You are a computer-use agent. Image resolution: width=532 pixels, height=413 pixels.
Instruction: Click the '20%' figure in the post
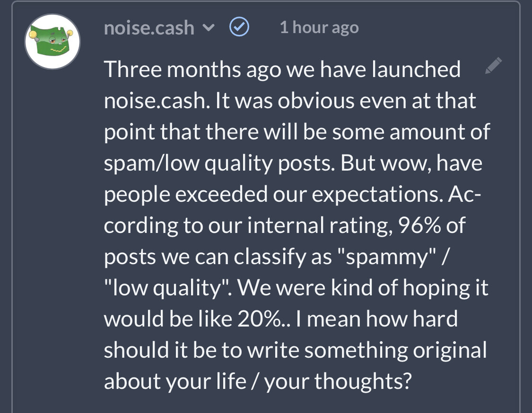(x=259, y=319)
